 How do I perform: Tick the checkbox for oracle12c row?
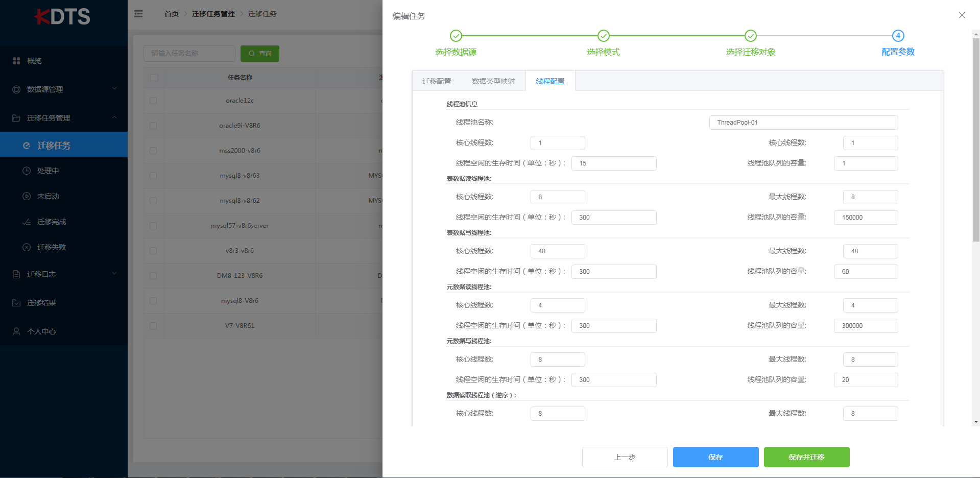tap(153, 101)
